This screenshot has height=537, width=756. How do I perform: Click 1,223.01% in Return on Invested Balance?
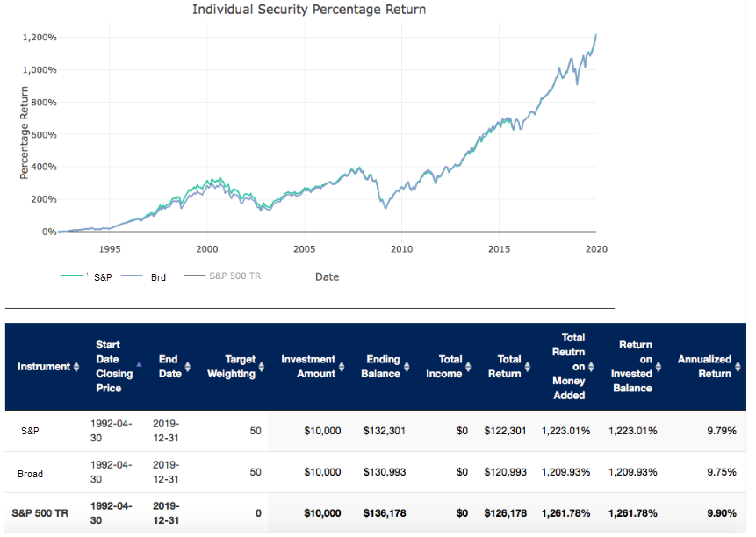[632, 431]
